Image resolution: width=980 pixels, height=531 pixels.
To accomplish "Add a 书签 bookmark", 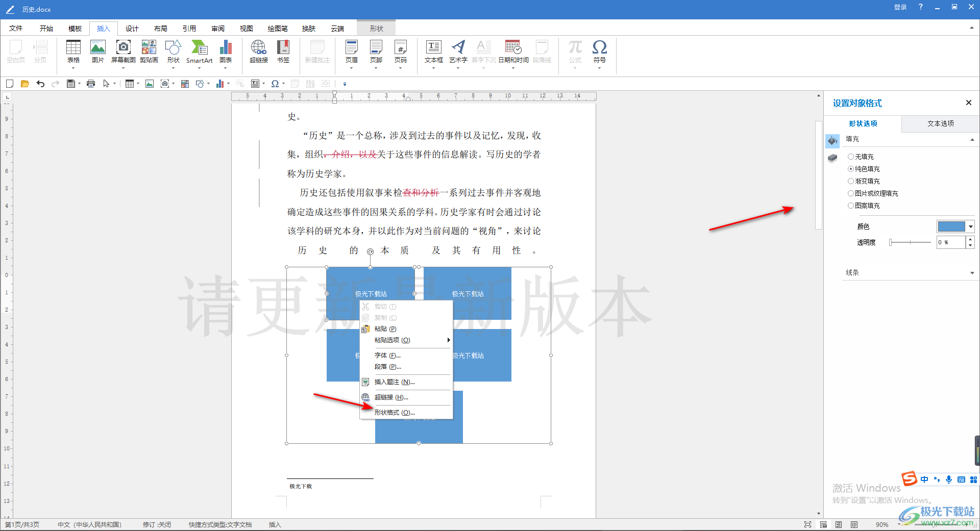I will (283, 52).
